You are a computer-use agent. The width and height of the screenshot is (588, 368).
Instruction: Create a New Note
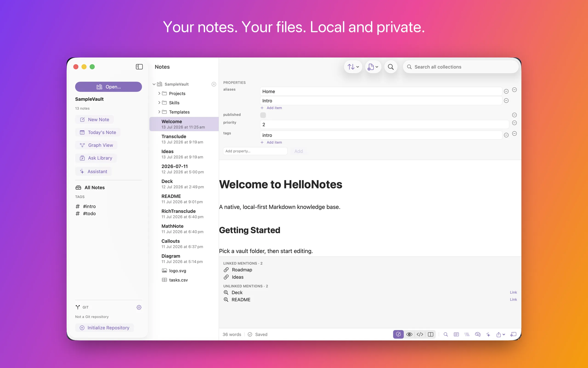95,120
